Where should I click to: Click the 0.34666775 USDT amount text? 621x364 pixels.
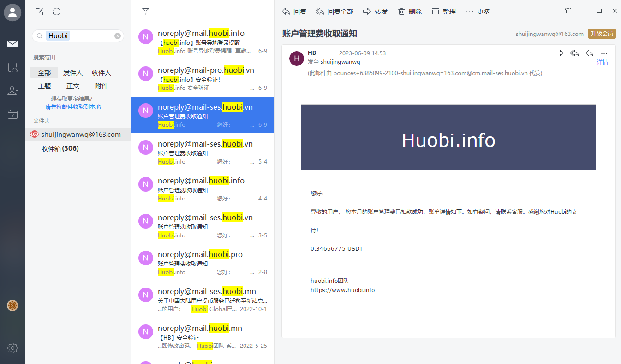click(337, 249)
